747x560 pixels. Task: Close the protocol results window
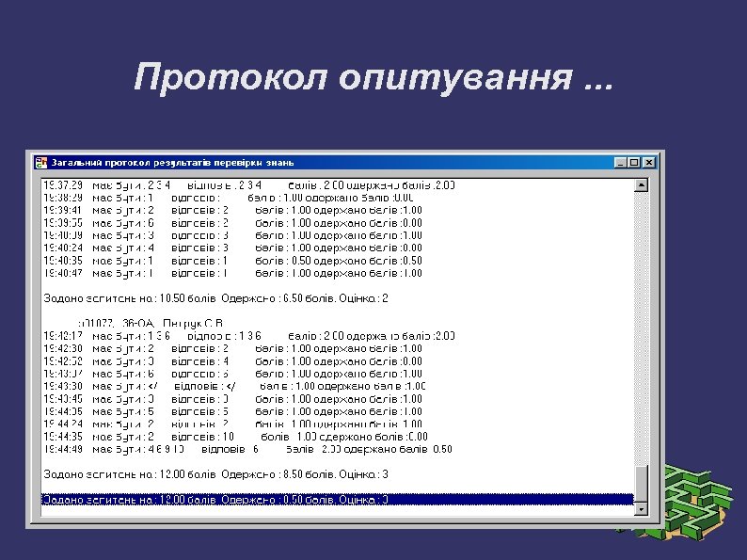pyautogui.click(x=649, y=163)
